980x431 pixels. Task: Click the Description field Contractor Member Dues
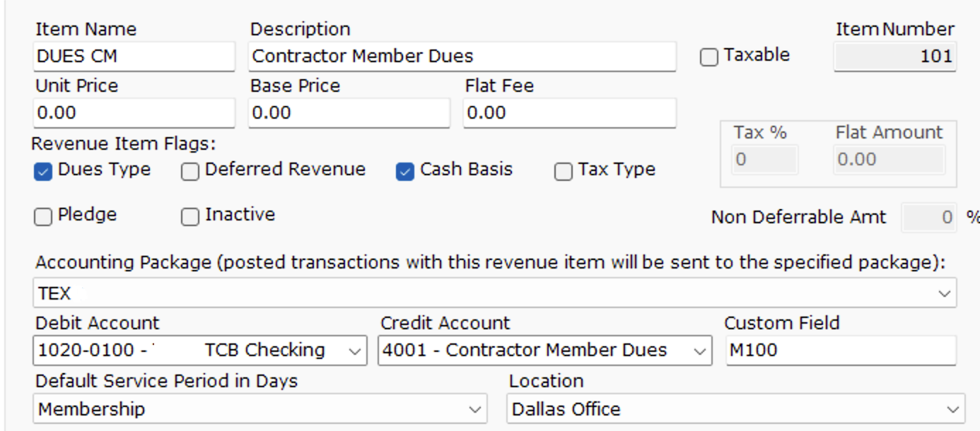(462, 56)
